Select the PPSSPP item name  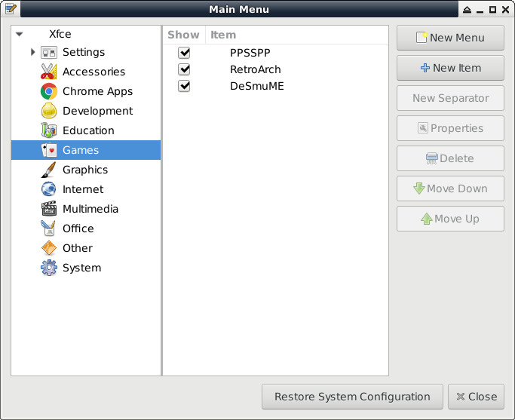pyautogui.click(x=250, y=53)
